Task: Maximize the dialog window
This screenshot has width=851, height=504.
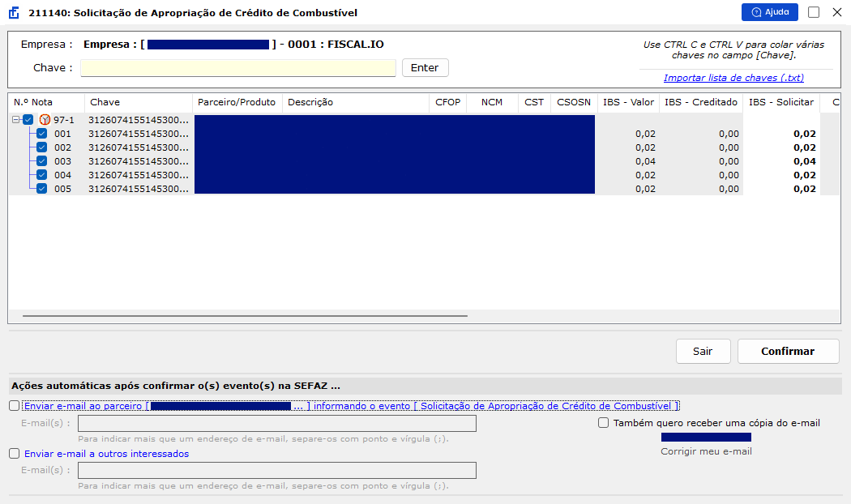Action: point(814,12)
